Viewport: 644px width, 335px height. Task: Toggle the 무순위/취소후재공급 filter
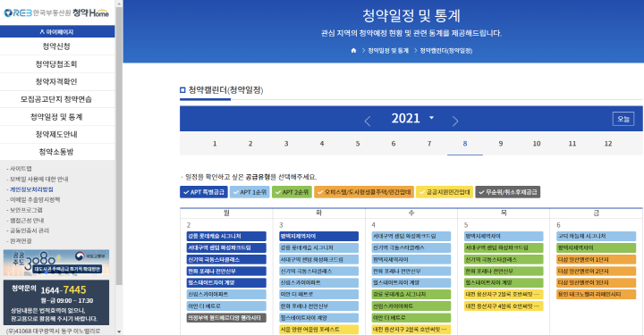[508, 192]
